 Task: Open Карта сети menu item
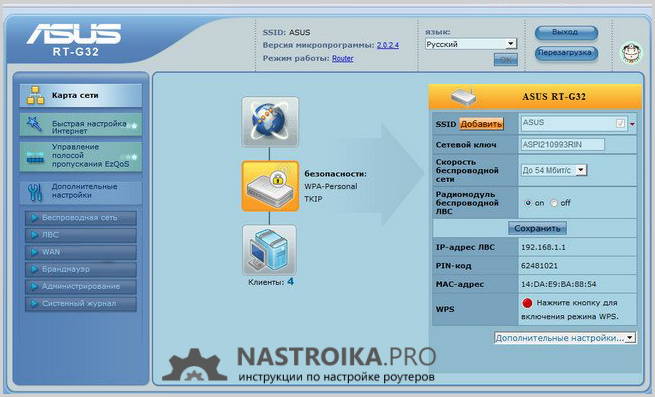click(x=81, y=95)
